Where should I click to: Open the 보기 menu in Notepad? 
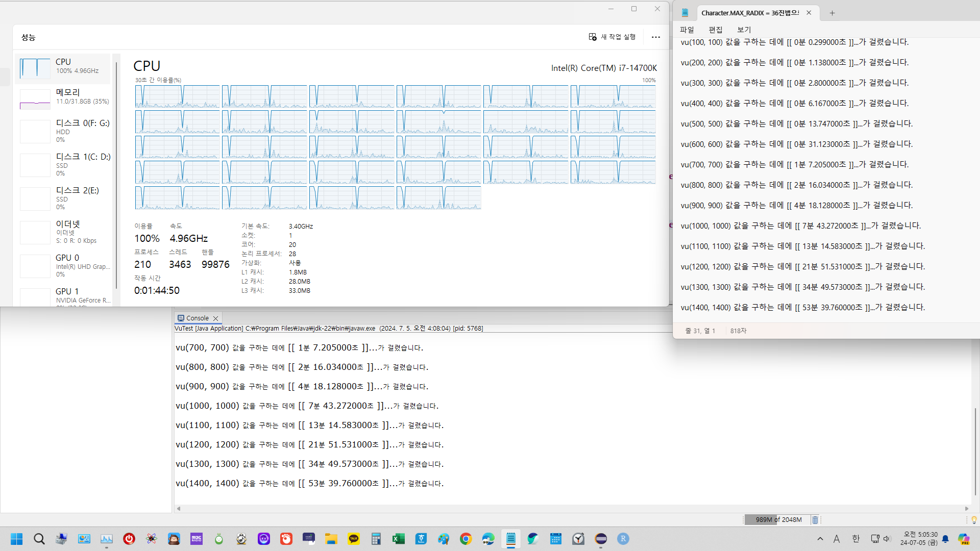(x=744, y=30)
